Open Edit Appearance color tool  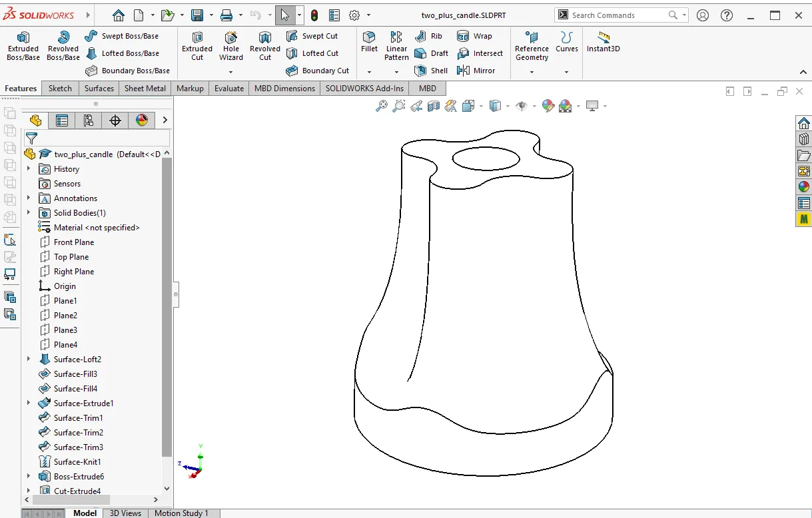pos(548,105)
